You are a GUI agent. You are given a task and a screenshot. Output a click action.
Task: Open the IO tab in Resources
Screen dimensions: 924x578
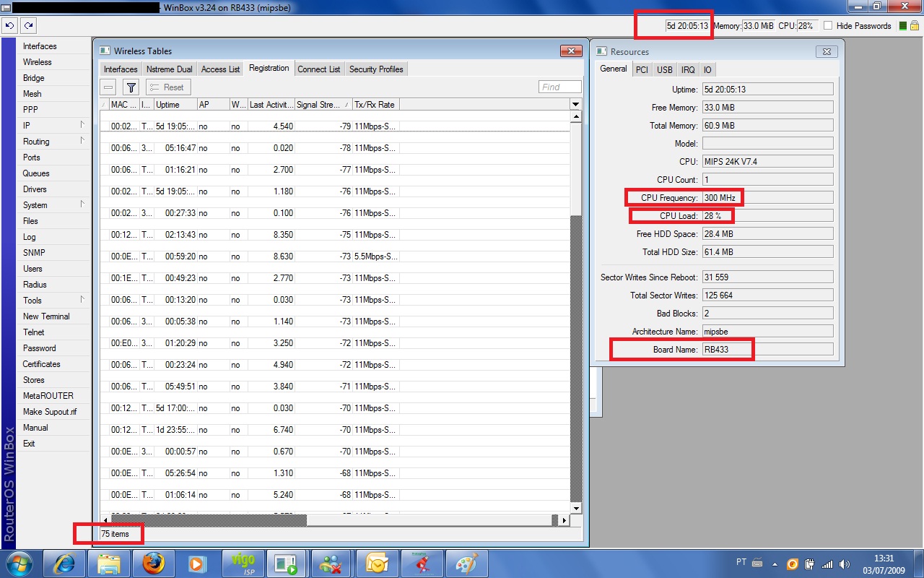click(x=707, y=70)
